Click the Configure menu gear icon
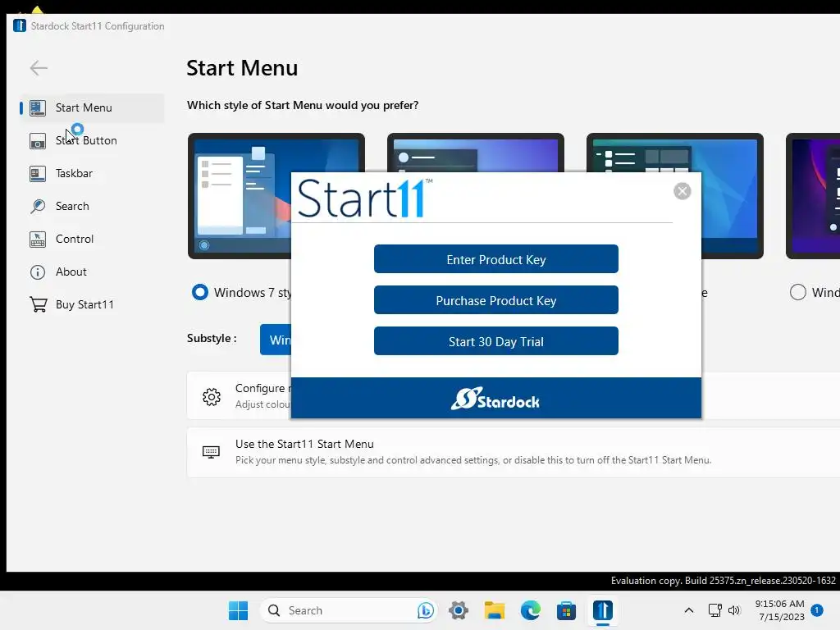 click(x=211, y=397)
